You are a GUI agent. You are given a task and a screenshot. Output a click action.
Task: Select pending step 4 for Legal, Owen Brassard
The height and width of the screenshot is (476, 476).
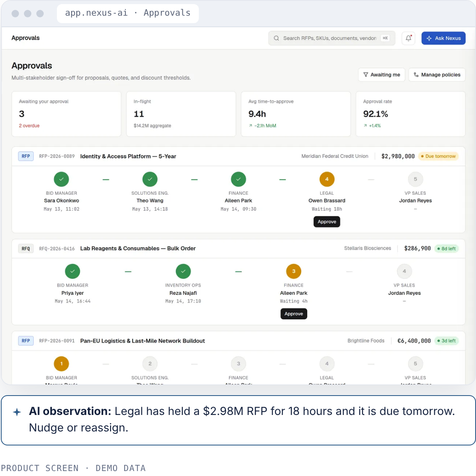(x=327, y=179)
